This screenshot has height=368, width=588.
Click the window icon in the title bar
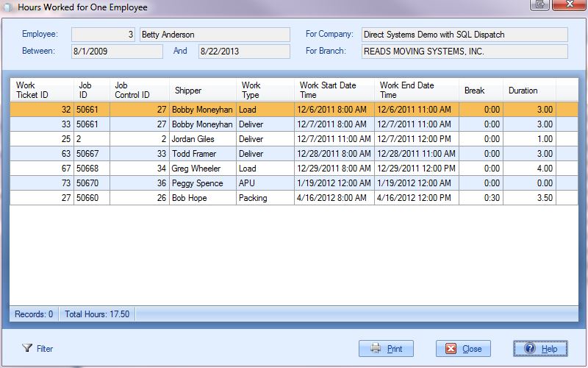tap(8, 7)
